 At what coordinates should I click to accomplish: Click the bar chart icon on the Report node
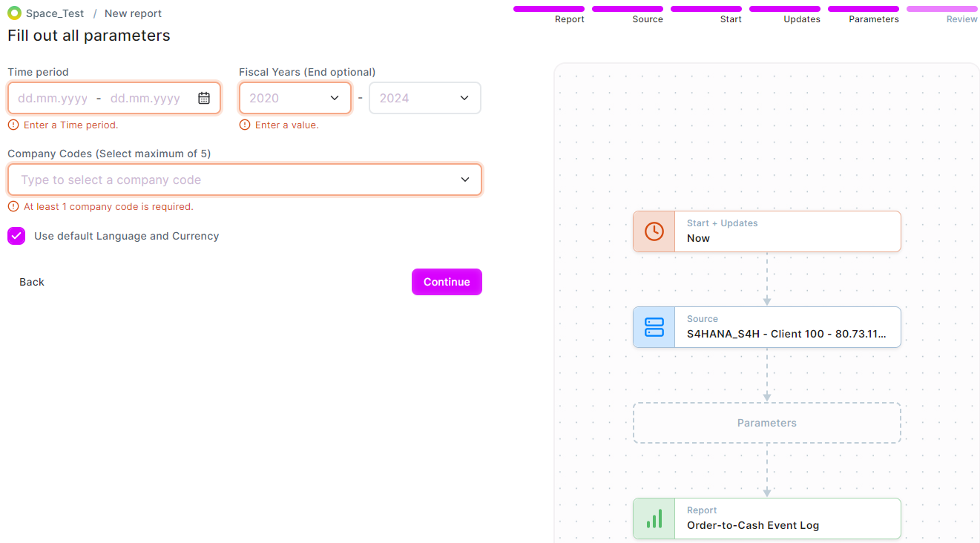point(654,519)
